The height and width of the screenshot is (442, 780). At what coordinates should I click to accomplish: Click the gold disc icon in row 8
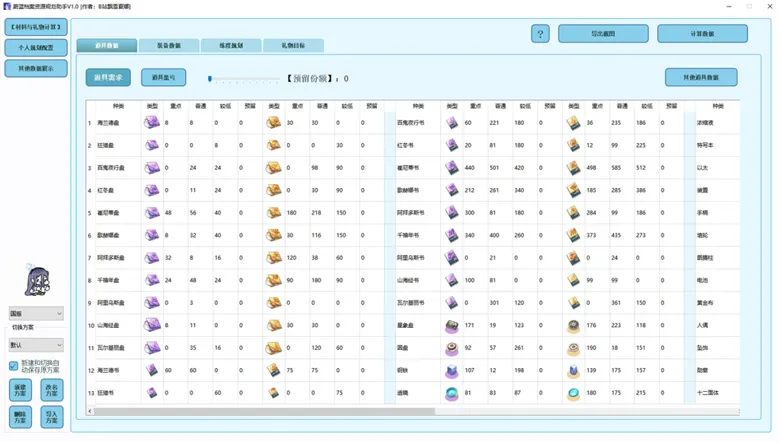274,280
